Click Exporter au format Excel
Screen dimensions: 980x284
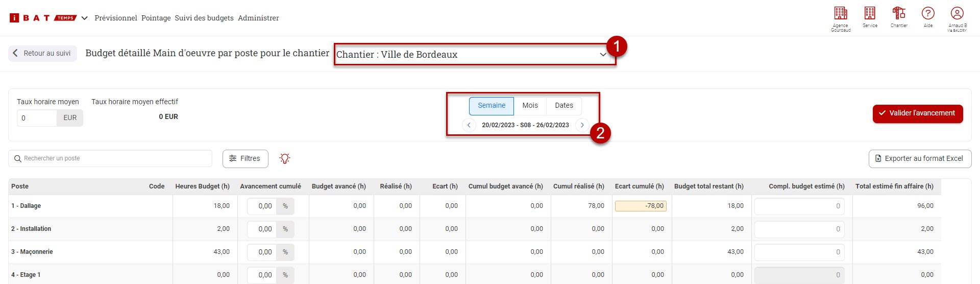point(919,159)
